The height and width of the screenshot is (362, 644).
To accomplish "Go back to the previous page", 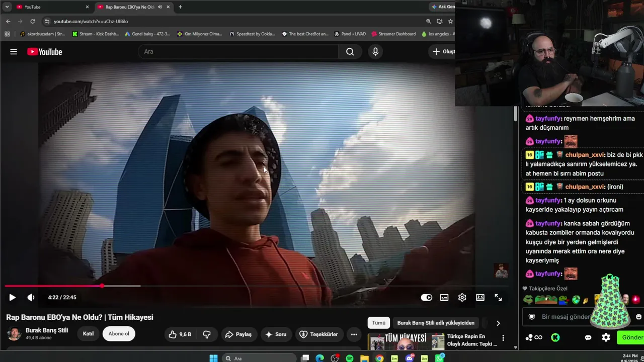I will (x=8, y=22).
